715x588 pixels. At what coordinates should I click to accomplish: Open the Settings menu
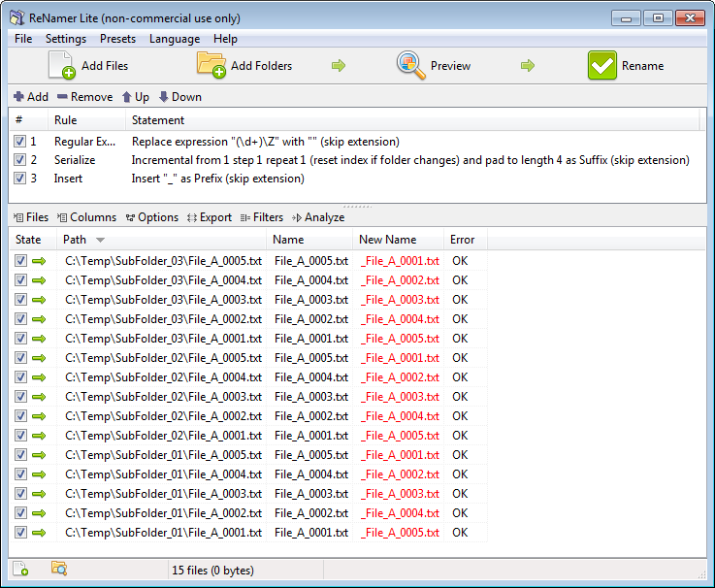(x=66, y=39)
